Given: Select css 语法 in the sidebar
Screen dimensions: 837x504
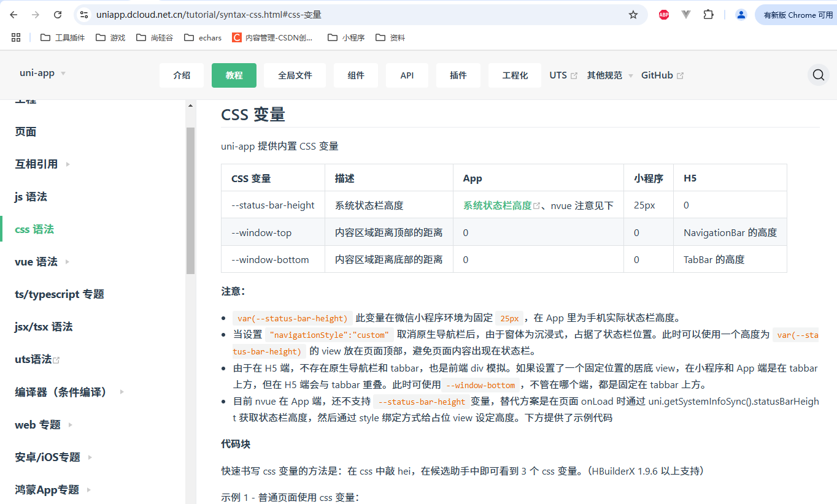Looking at the screenshot, I should tap(34, 229).
